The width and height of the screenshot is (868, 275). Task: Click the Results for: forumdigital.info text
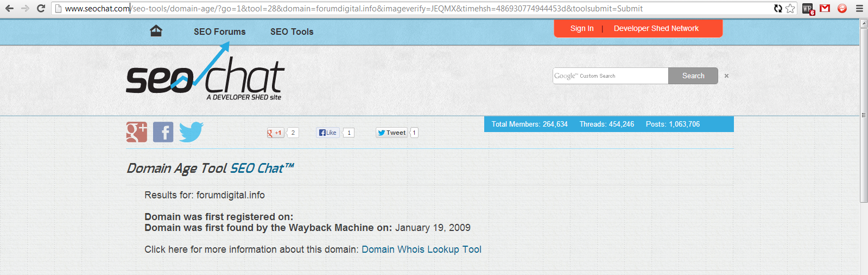[205, 195]
